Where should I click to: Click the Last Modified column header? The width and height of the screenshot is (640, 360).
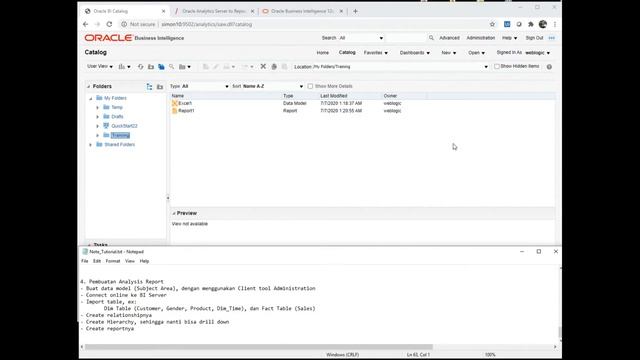click(333, 96)
